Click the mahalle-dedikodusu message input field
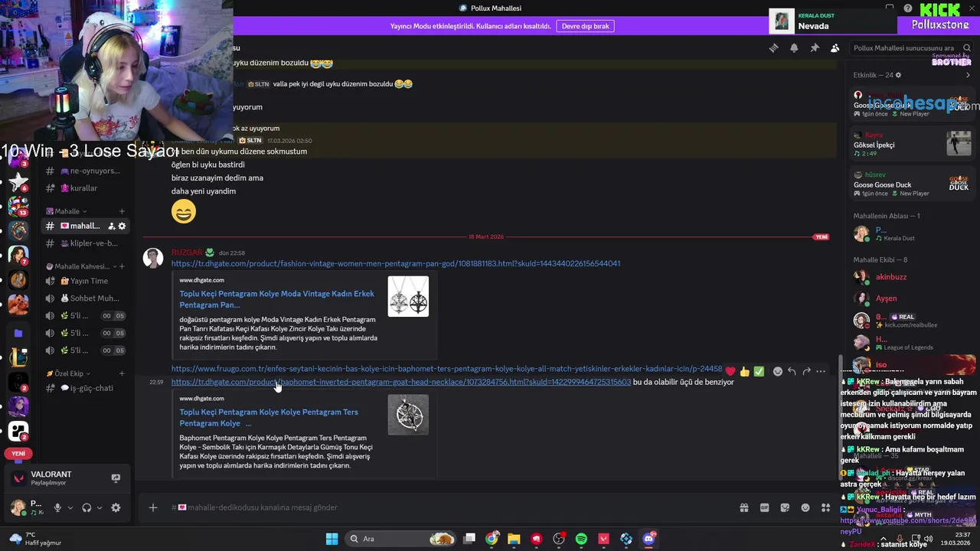The image size is (980, 551). click(452, 507)
